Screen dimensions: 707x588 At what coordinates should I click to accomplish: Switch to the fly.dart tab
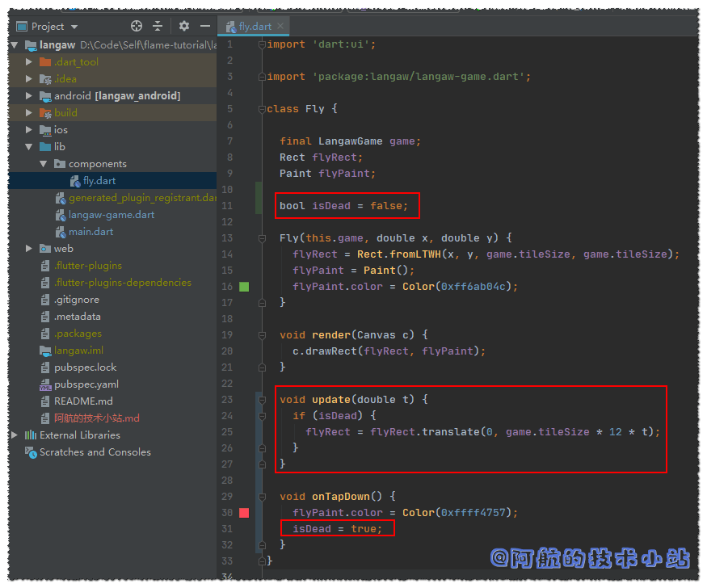point(255,27)
